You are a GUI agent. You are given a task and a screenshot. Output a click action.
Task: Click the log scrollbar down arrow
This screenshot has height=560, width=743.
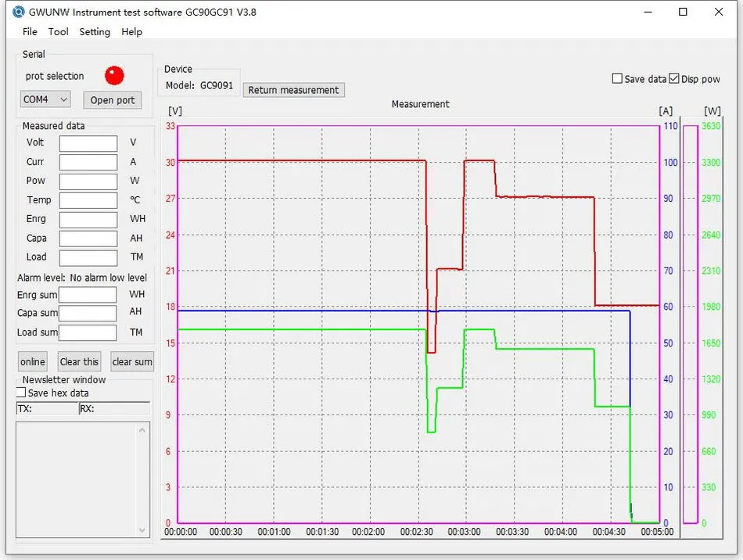click(142, 530)
